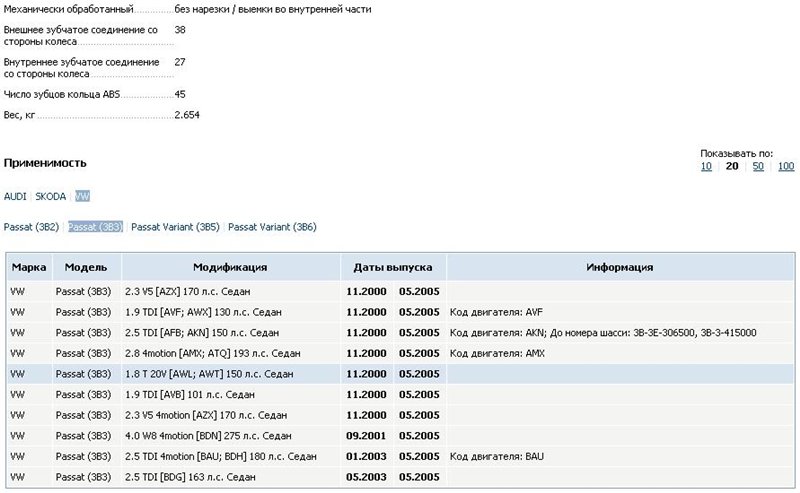800x493 pixels.
Task: Switch to Passat Variant (3B6) model
Action: 272,227
